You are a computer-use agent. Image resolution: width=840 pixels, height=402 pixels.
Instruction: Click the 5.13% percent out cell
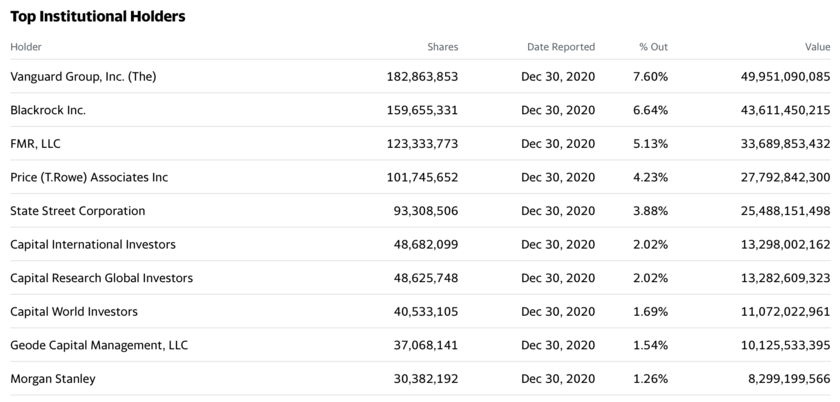pyautogui.click(x=650, y=144)
